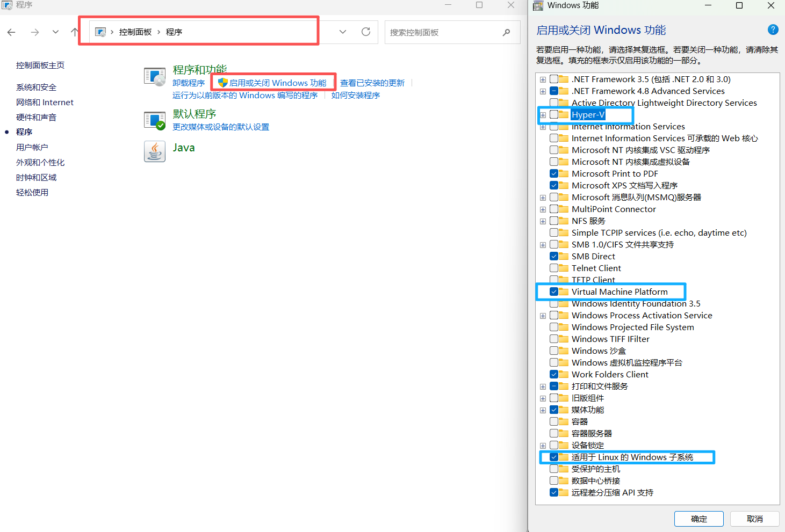Open the 卸载程序 link
The width and height of the screenshot is (785, 532).
(189, 83)
